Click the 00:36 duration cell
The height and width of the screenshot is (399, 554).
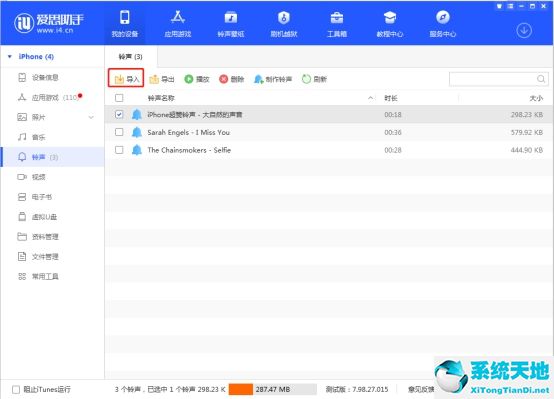pyautogui.click(x=393, y=132)
